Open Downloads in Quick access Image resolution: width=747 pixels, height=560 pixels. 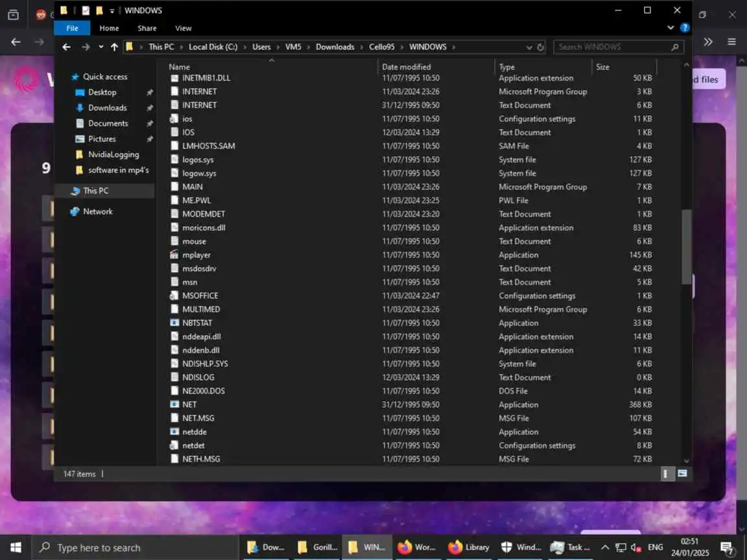107,108
